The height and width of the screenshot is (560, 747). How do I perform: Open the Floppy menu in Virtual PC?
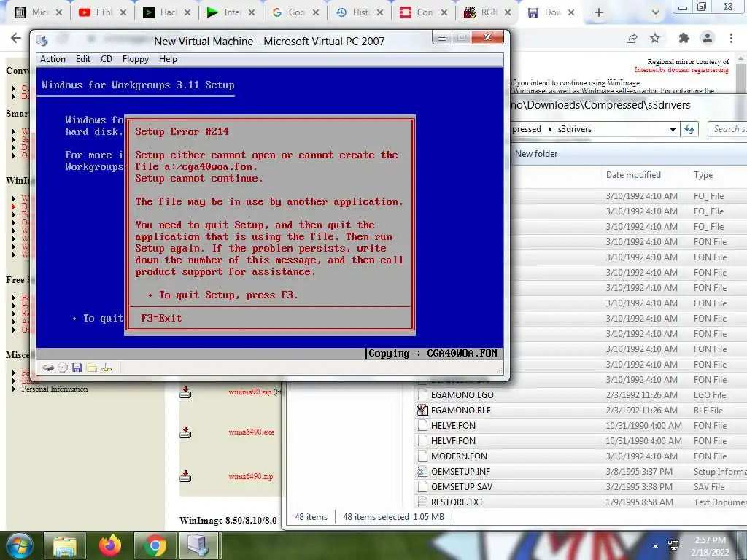[x=135, y=59]
